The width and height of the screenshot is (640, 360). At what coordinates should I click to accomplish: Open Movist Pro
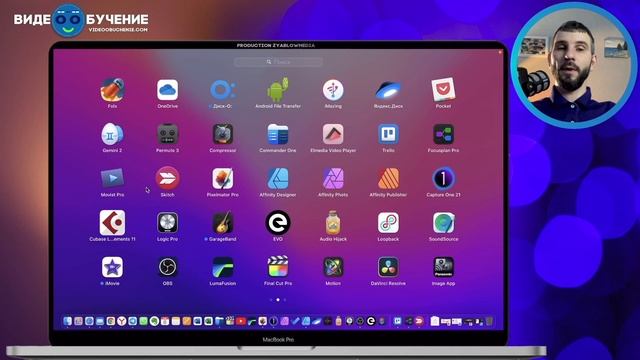tap(112, 179)
